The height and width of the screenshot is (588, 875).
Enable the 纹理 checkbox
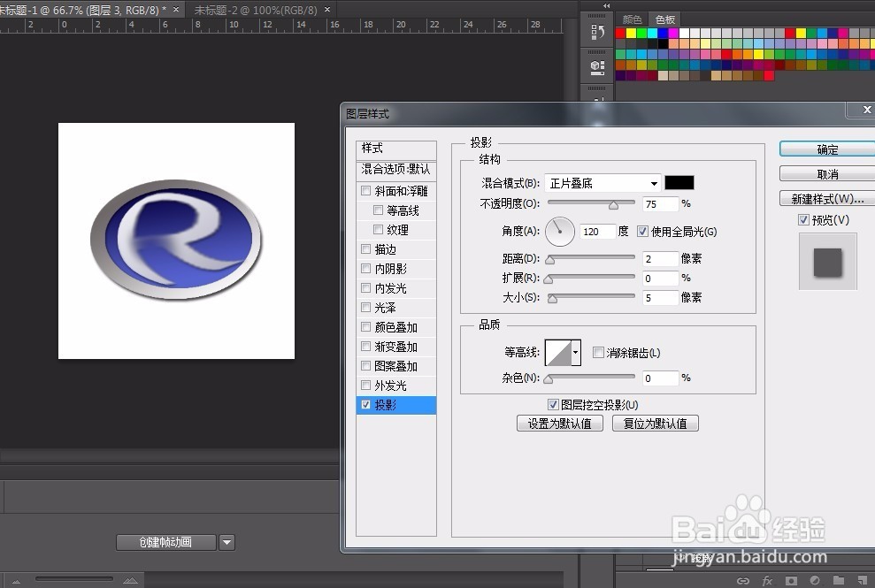pyautogui.click(x=378, y=229)
